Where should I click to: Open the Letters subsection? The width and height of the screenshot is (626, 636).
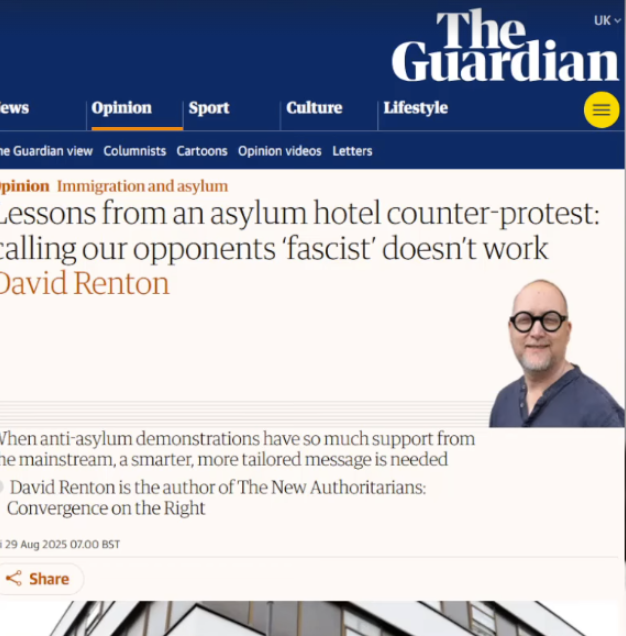point(352,151)
